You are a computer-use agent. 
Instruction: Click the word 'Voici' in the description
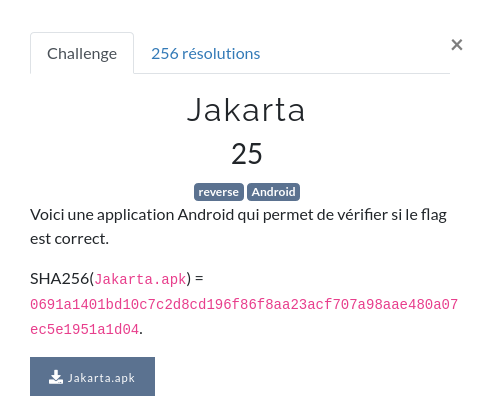(47, 214)
